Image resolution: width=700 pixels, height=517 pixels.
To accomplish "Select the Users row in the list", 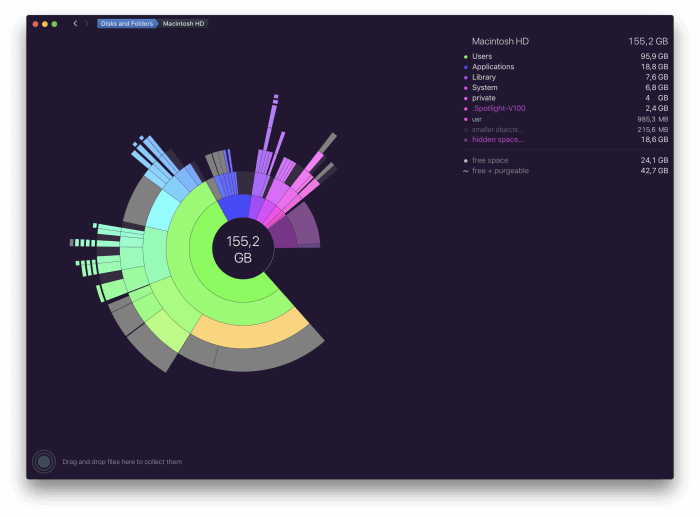I will coord(566,56).
